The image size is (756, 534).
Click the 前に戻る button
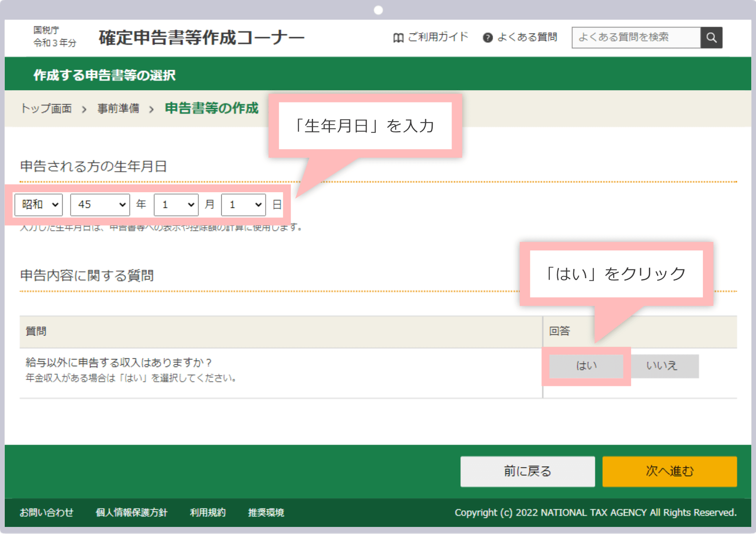click(x=528, y=471)
